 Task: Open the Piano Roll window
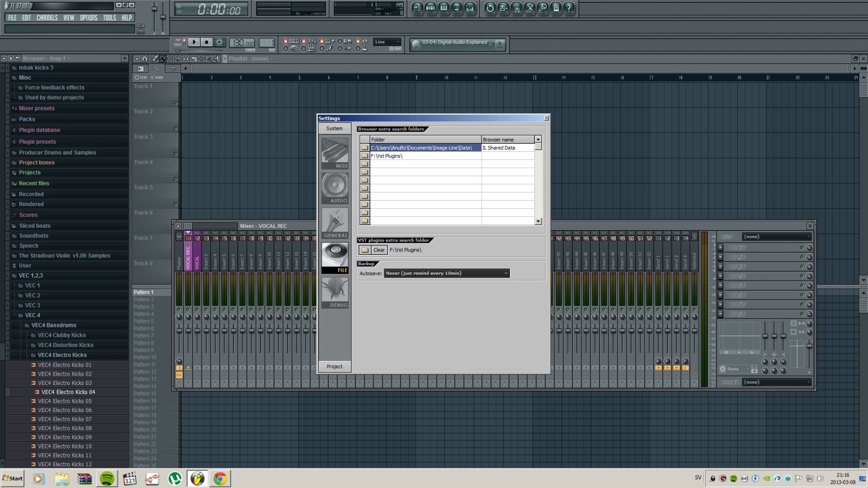[444, 8]
